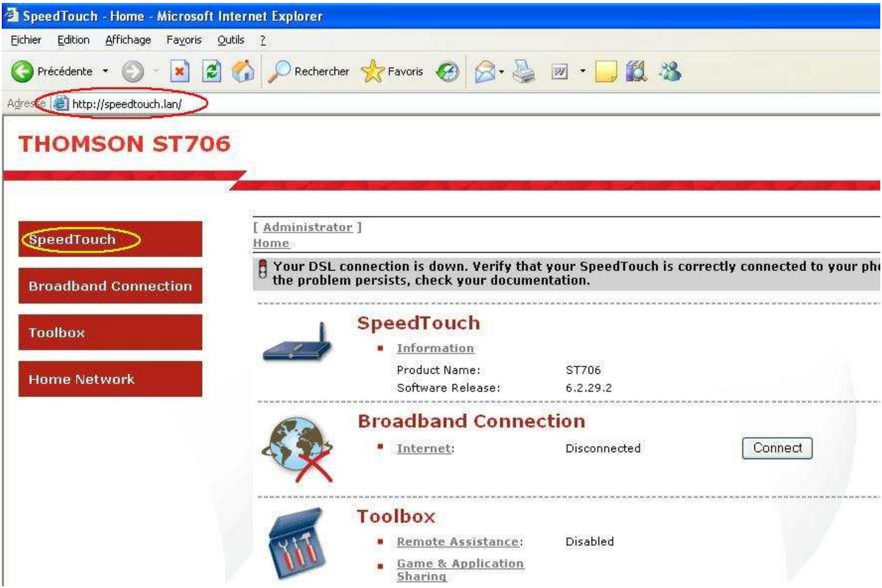Stop page loading with the red X icon

pos(180,71)
